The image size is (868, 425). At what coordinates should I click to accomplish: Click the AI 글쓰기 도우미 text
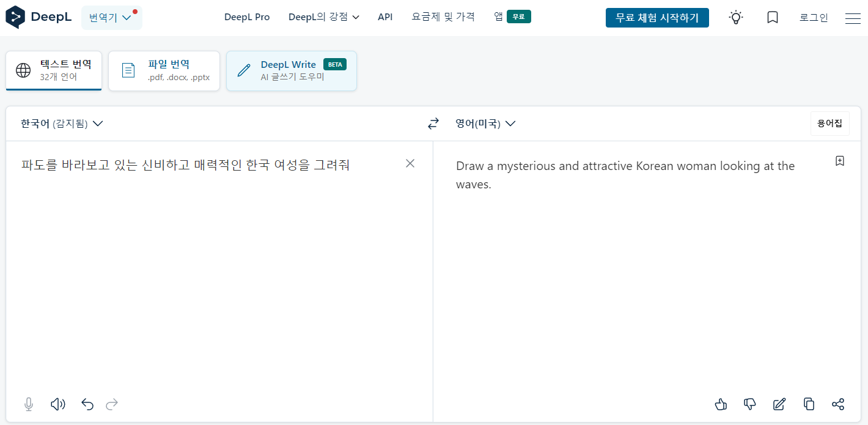[x=292, y=77]
